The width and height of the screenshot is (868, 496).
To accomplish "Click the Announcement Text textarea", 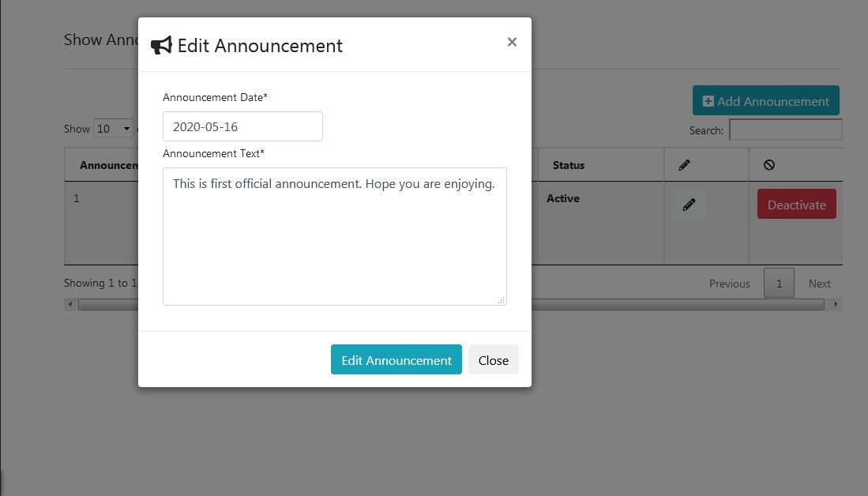I will click(x=334, y=235).
